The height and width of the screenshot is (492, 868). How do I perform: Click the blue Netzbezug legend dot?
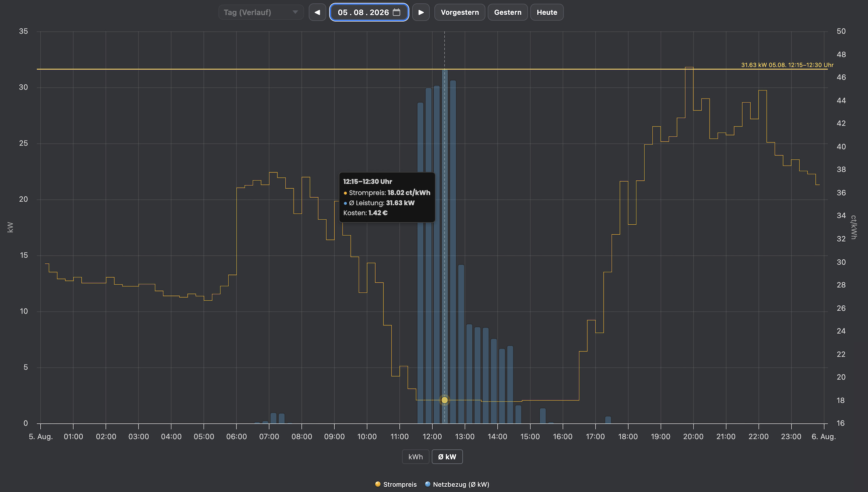(427, 484)
